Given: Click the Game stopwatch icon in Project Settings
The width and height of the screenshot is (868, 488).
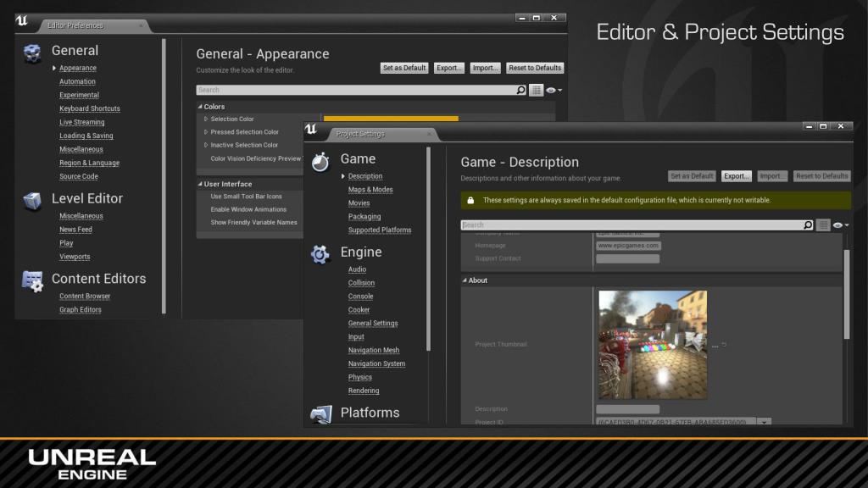Looking at the screenshot, I should 320,161.
